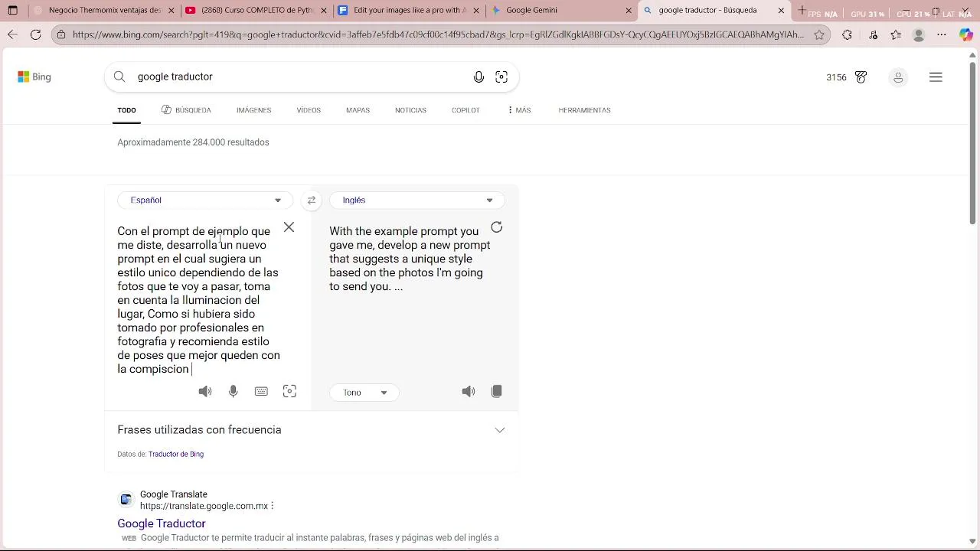Switch to Google Gemini browser tab
Viewport: 980px width, 551px height.
tap(561, 11)
